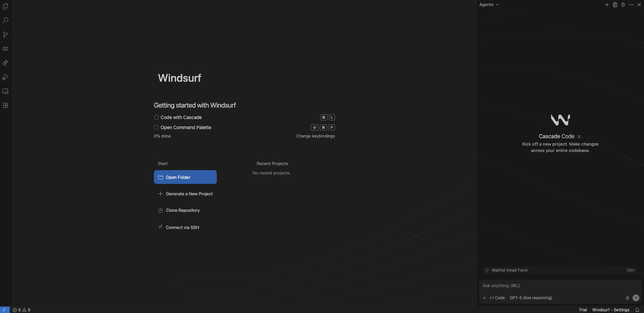Close the Cascade panel
The width and height of the screenshot is (644, 313).
639,5
